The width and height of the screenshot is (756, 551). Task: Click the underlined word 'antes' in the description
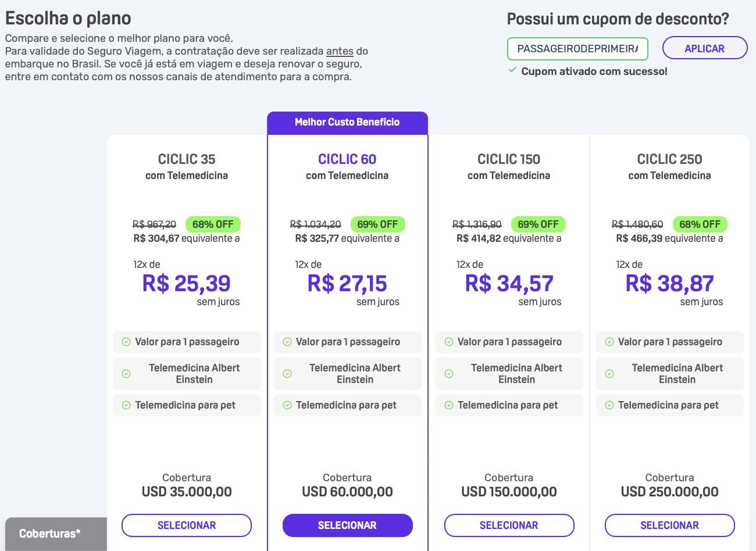[x=340, y=51]
